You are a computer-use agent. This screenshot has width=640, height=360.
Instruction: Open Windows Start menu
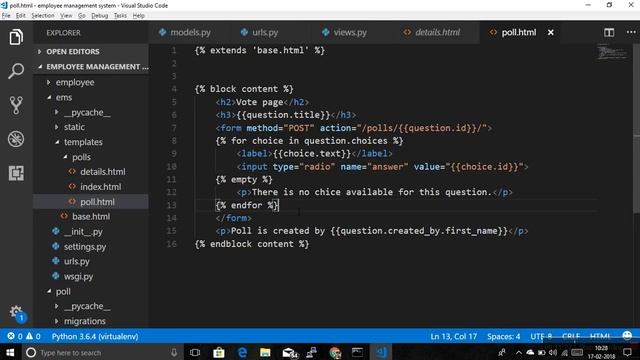(x=10, y=352)
